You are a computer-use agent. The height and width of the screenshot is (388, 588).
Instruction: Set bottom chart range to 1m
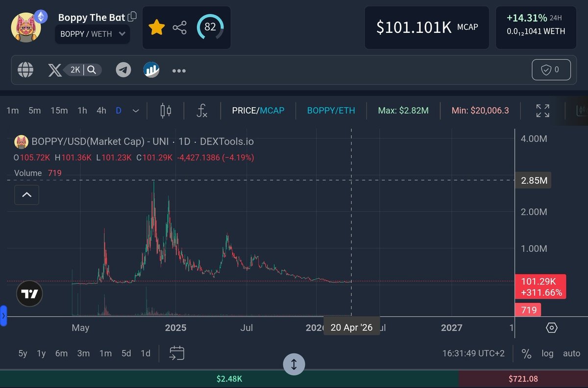click(105, 353)
